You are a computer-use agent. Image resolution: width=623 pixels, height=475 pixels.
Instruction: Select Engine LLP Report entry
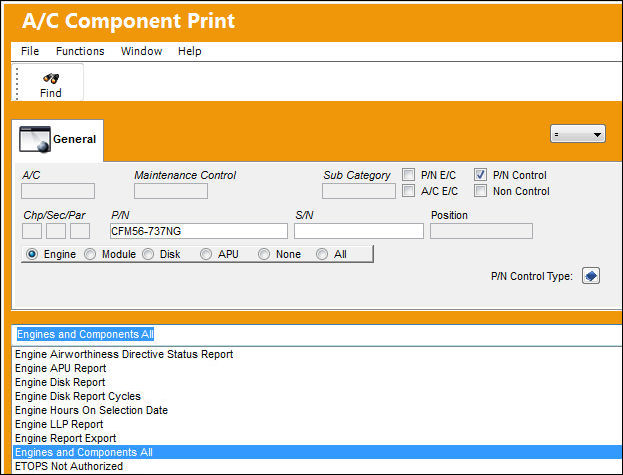317,424
